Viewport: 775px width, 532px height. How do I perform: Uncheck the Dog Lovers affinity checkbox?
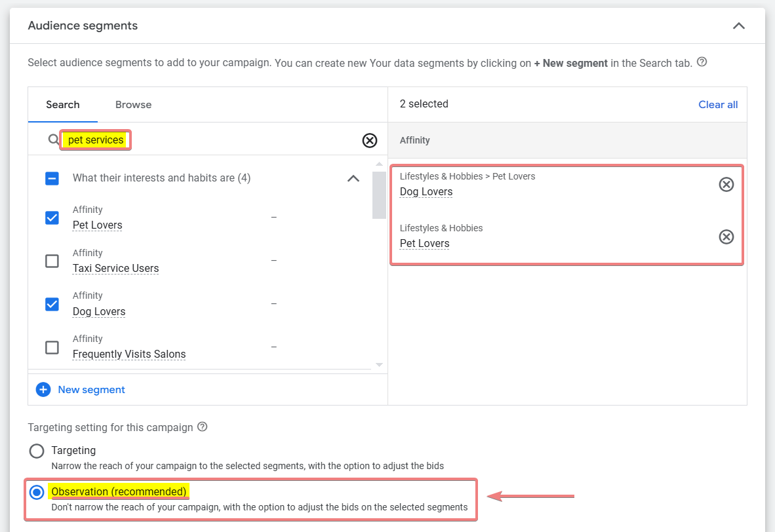pos(52,304)
